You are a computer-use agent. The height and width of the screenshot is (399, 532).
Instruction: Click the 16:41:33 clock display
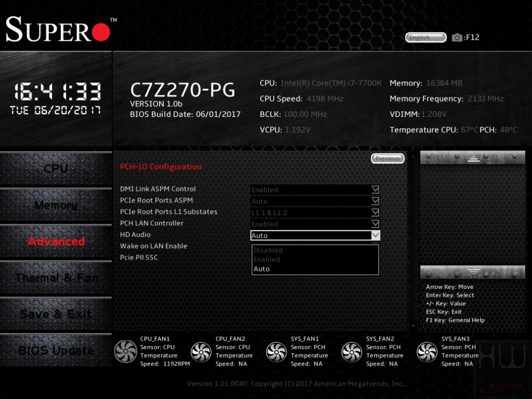tap(57, 92)
